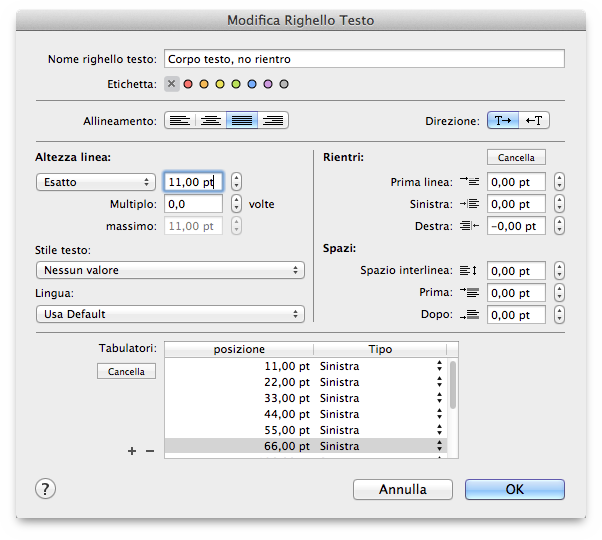Set left-to-right text direction

click(503, 121)
